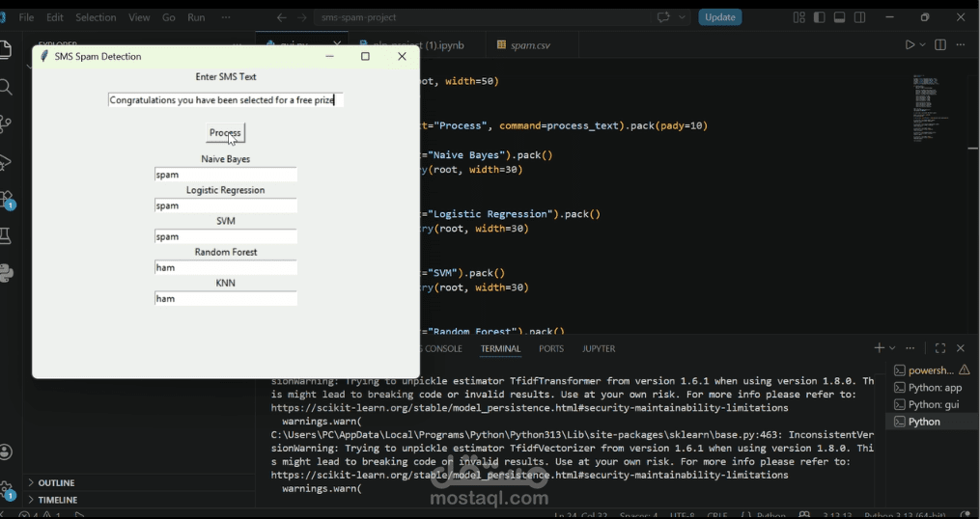
Task: Maximize the terminal panel size
Action: [x=940, y=348]
